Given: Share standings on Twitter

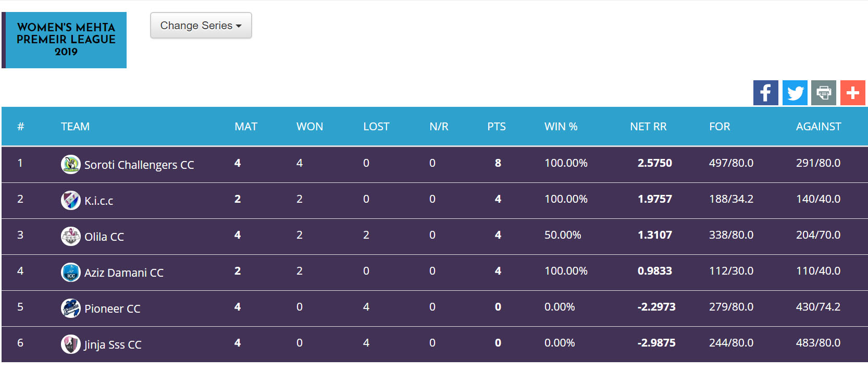Looking at the screenshot, I should (795, 93).
